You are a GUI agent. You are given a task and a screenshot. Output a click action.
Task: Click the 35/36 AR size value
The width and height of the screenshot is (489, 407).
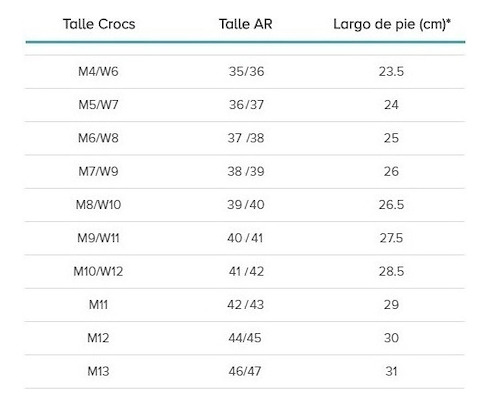(246, 71)
